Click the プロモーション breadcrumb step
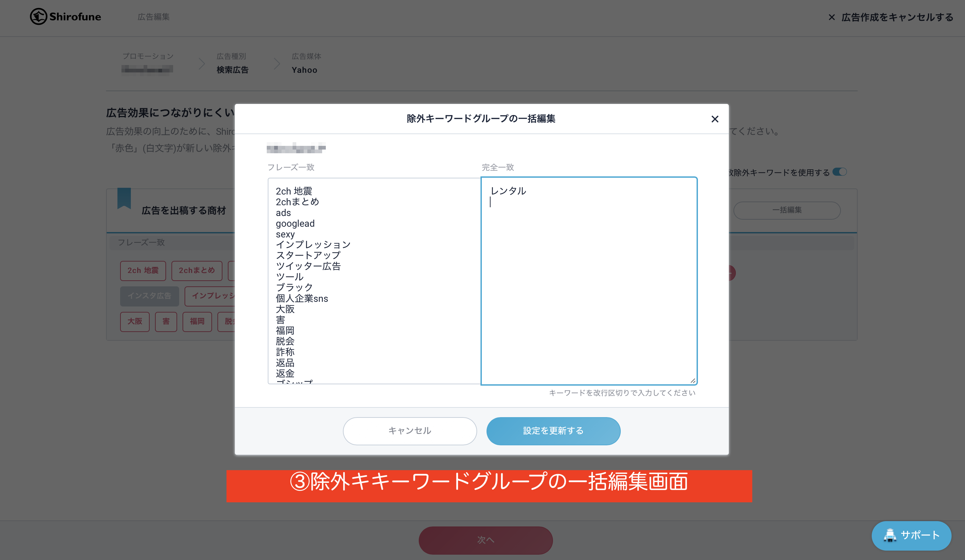The width and height of the screenshot is (965, 560). click(148, 56)
